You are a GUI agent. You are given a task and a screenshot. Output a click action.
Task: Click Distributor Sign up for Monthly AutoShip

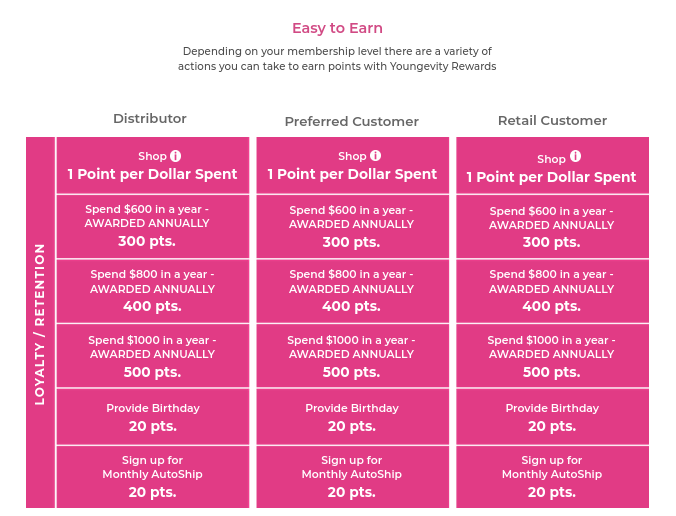tap(153, 477)
